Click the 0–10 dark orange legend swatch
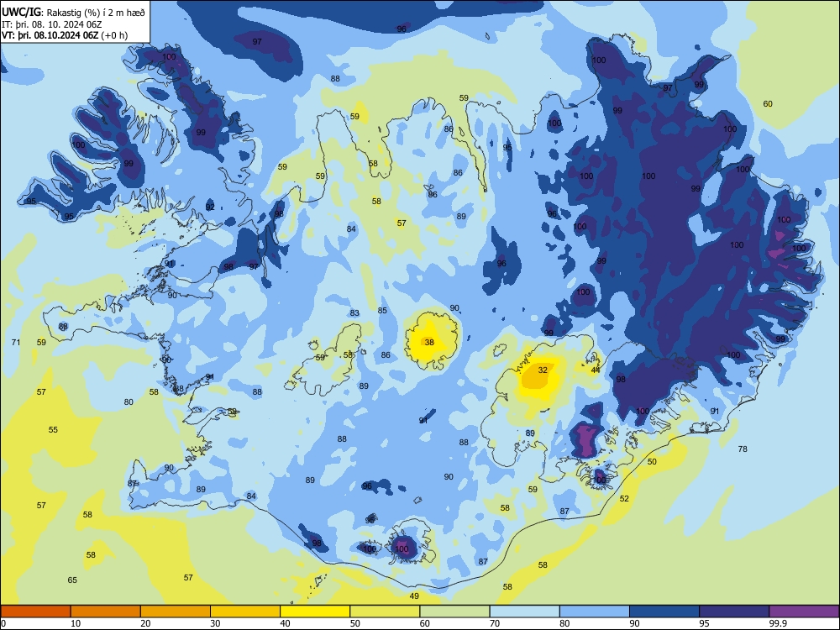This screenshot has height=630, width=840. coord(35,612)
